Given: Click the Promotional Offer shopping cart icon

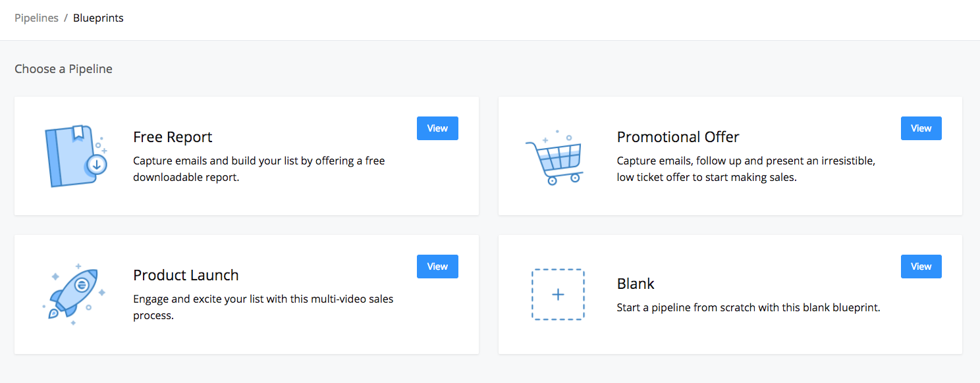Looking at the screenshot, I should pos(555,158).
